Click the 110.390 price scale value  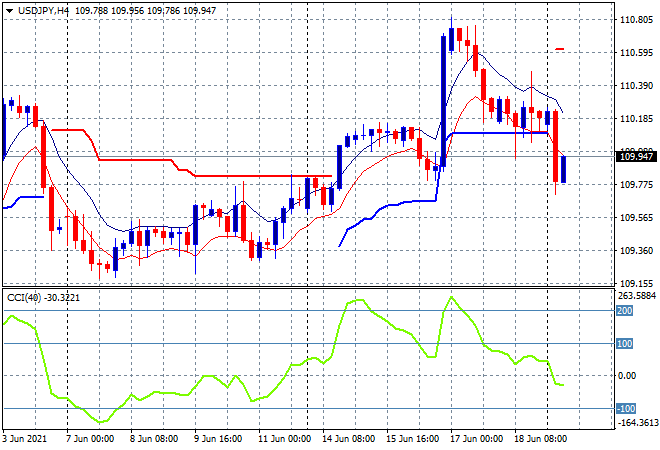click(x=636, y=85)
